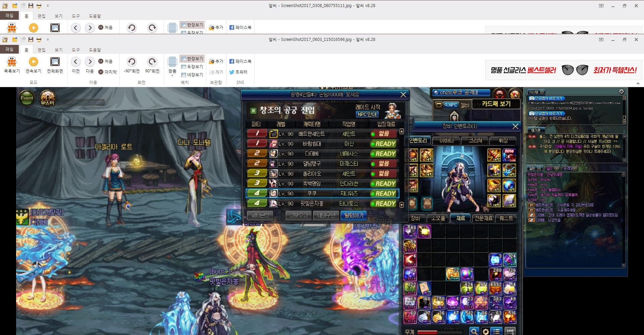Switch to fullscreen (전체화면) in front window
Image resolution: width=644 pixels, height=335 pixels.
(x=55, y=65)
